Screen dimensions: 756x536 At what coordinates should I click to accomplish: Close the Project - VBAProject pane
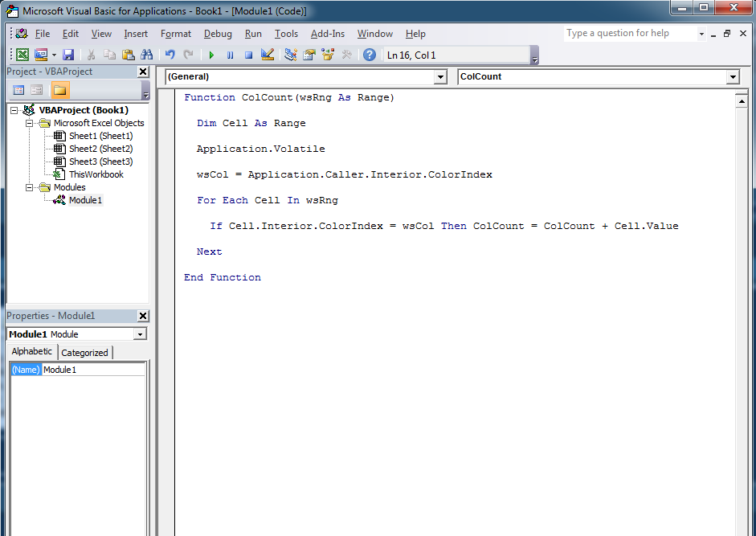coord(143,72)
